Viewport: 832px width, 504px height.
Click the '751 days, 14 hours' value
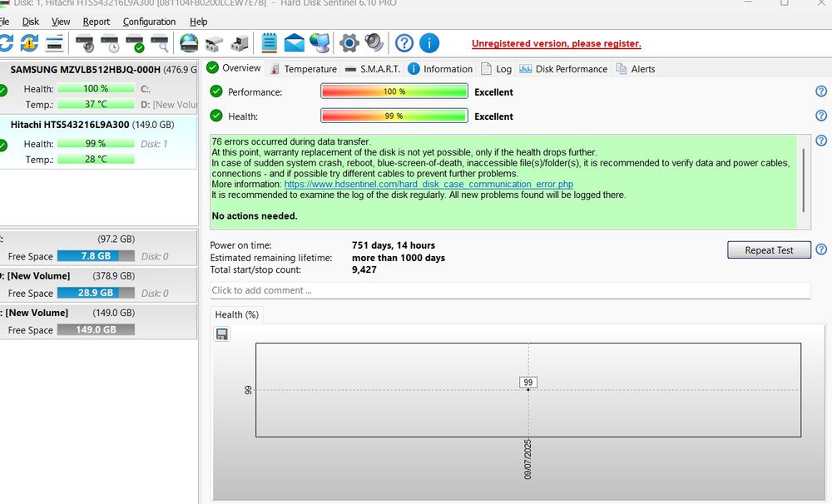[x=394, y=245]
